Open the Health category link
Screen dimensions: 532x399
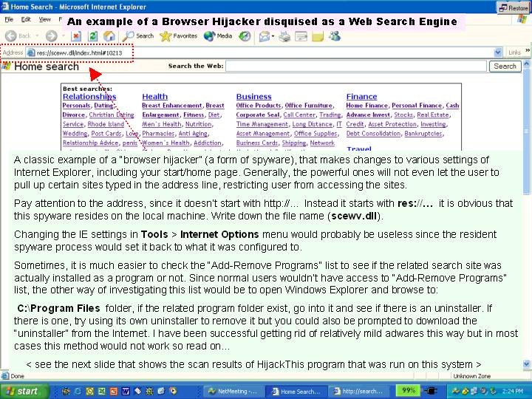(154, 96)
